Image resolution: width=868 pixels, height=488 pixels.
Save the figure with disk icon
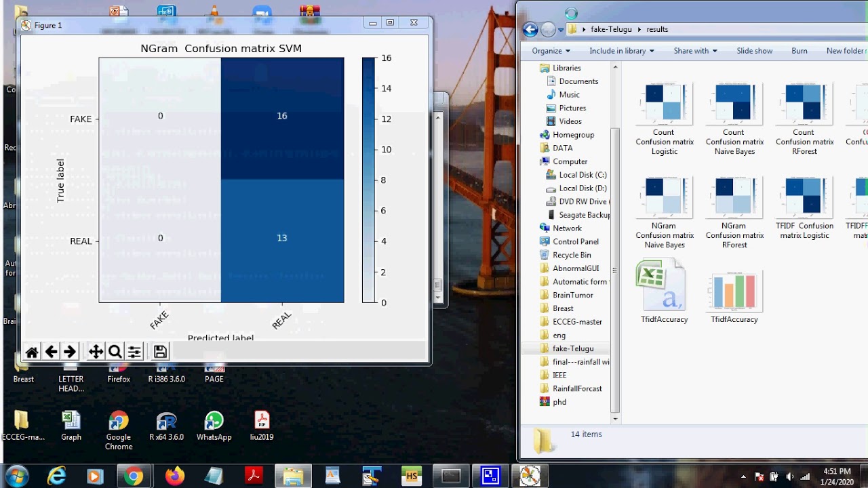click(160, 351)
